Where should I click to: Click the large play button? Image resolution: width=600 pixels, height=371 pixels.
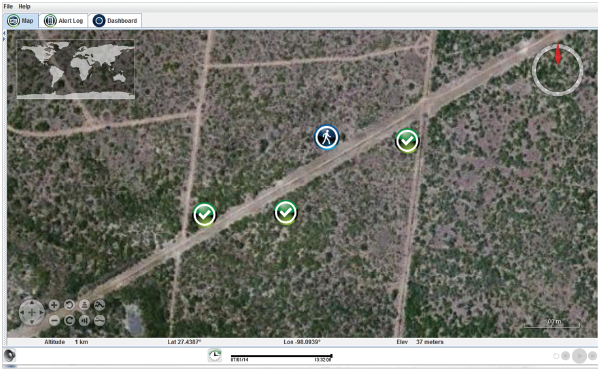pyautogui.click(x=579, y=356)
